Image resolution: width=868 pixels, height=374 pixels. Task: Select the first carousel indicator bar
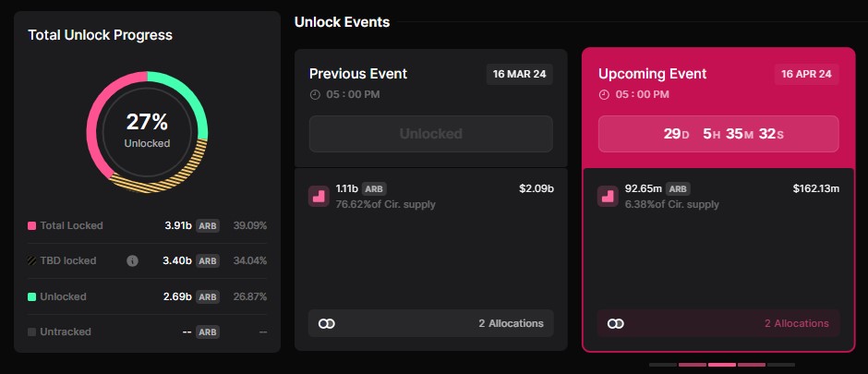(x=663, y=365)
